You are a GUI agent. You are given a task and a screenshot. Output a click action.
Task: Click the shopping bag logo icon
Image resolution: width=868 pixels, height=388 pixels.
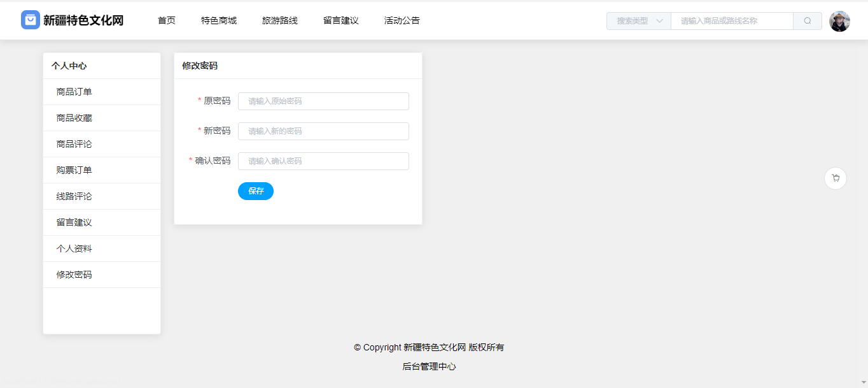31,20
